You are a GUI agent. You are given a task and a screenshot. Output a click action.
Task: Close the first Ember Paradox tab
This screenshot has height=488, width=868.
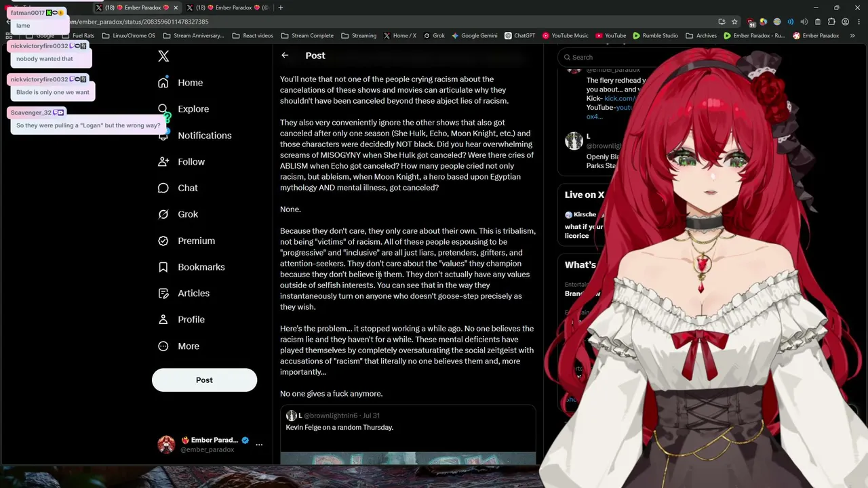tap(176, 7)
